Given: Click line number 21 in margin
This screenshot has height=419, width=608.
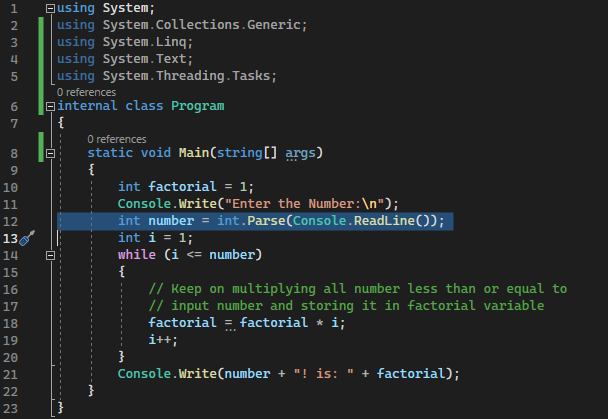Looking at the screenshot, I should point(10,374).
